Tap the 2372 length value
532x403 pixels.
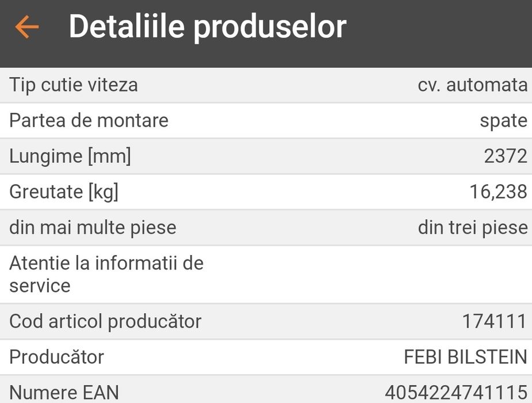pos(505,156)
